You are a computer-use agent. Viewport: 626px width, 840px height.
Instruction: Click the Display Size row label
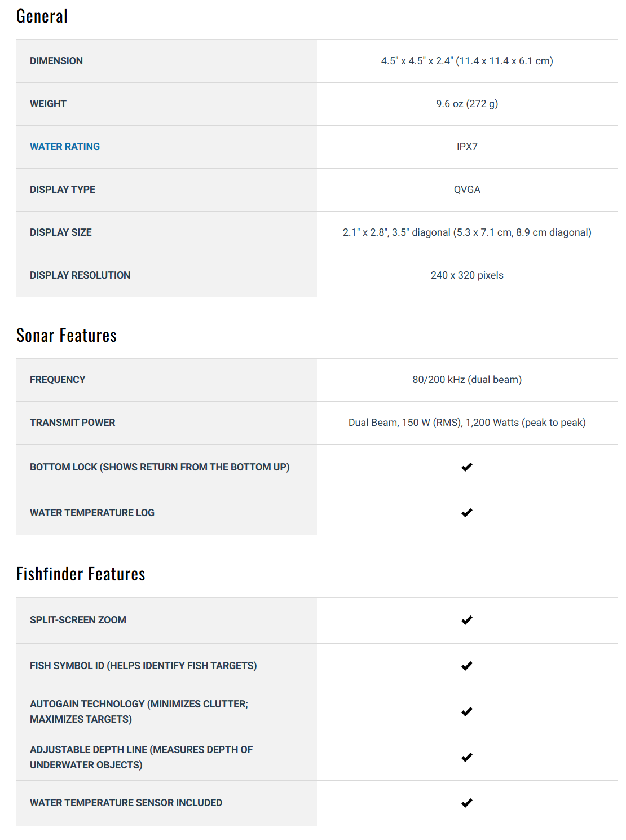pyautogui.click(x=61, y=232)
